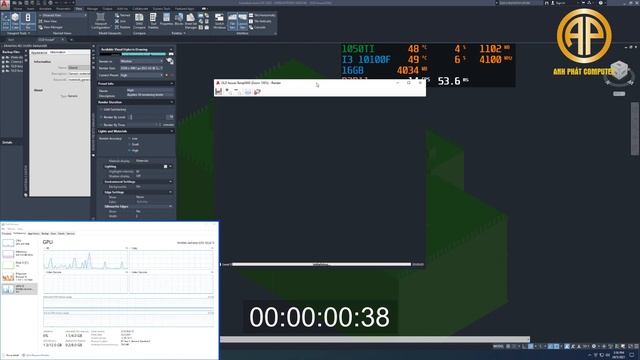Click New View in Named Views panel
This screenshot has height=360, width=640.
pyautogui.click(x=48, y=21)
